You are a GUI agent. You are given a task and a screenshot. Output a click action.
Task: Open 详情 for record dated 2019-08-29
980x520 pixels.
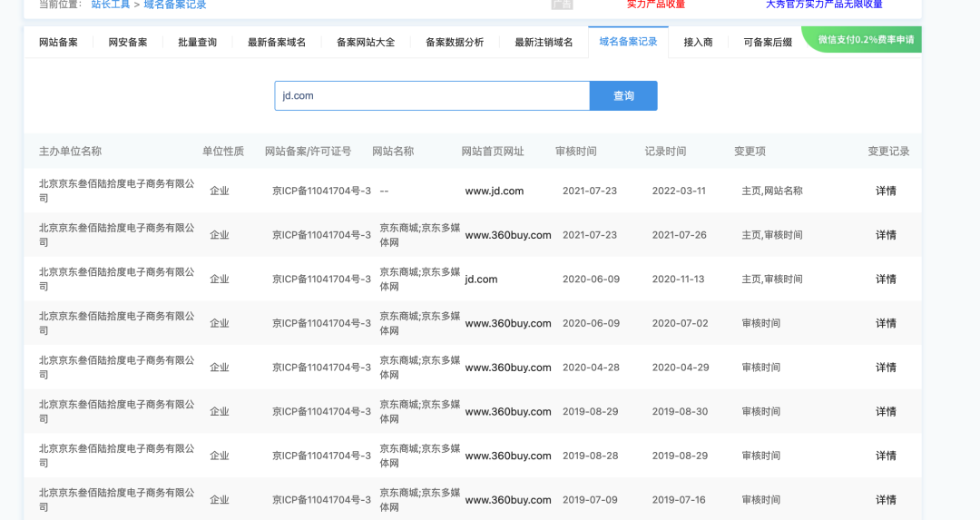pyautogui.click(x=886, y=456)
